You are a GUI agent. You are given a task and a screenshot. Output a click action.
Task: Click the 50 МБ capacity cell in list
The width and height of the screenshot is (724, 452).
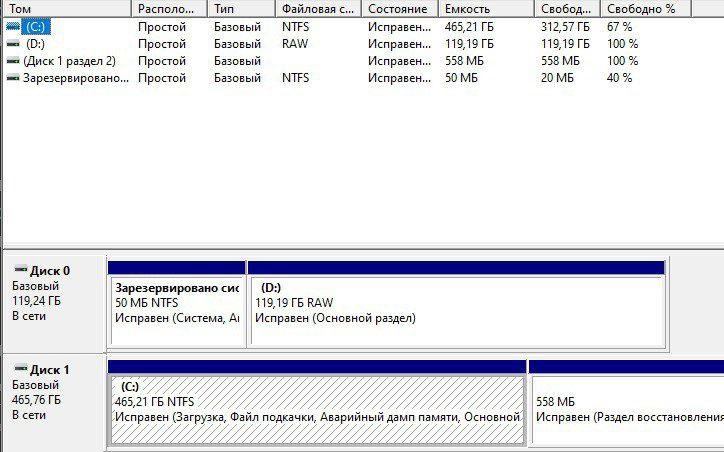click(461, 78)
